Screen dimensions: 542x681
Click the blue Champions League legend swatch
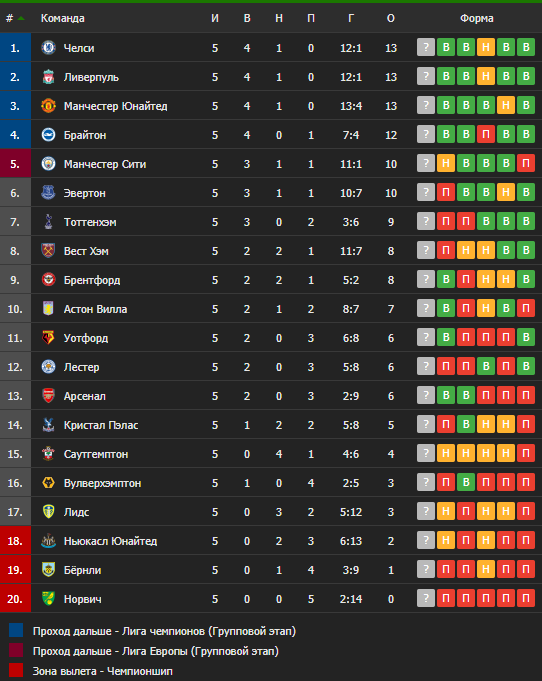(x=16, y=630)
